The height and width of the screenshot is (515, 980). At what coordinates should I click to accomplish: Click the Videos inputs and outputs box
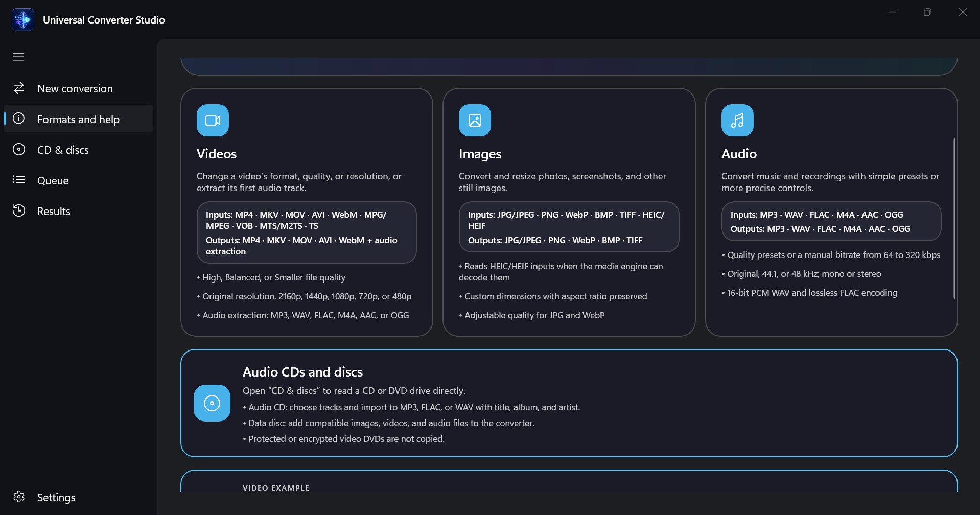click(x=307, y=232)
